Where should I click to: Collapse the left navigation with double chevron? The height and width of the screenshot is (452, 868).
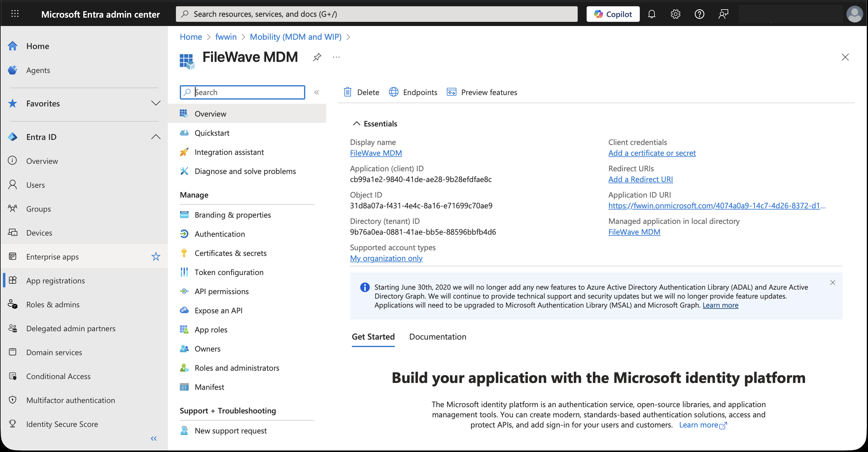click(x=154, y=439)
